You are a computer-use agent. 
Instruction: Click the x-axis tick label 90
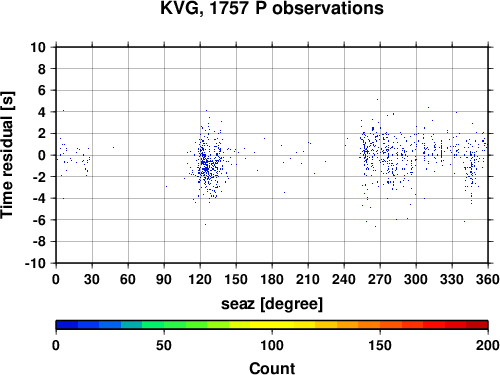164,279
